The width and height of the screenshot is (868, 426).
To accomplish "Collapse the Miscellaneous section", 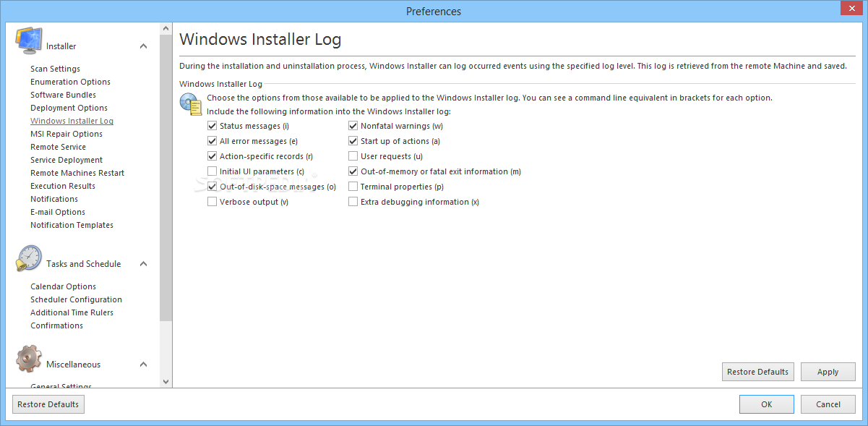I will (x=143, y=365).
